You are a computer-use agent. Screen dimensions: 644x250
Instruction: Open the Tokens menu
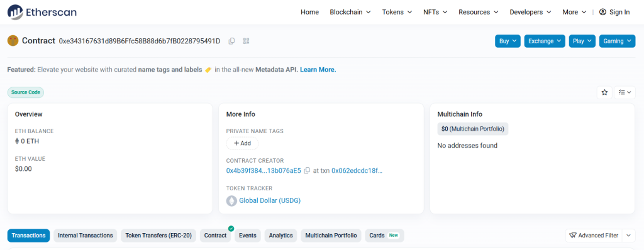397,13
